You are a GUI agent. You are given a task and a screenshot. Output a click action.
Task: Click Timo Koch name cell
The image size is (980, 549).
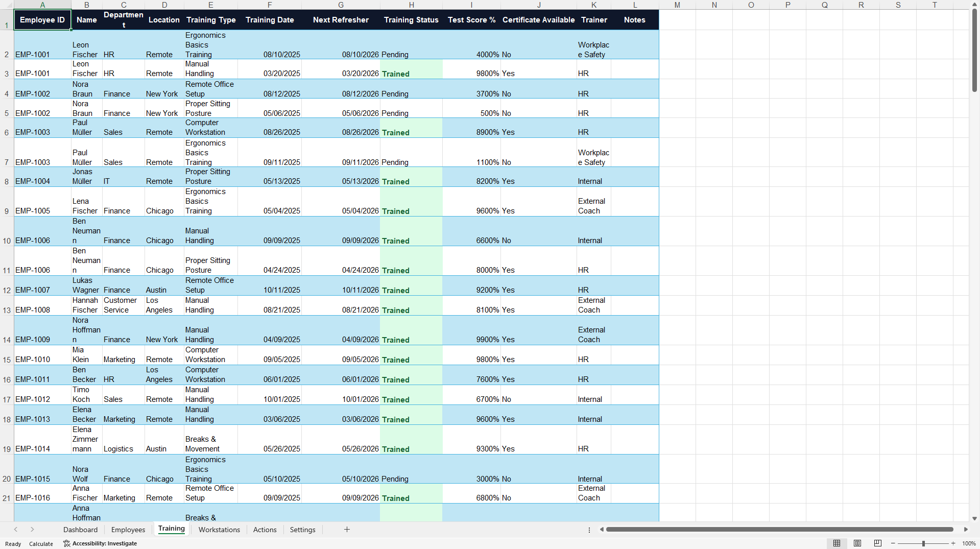click(86, 395)
